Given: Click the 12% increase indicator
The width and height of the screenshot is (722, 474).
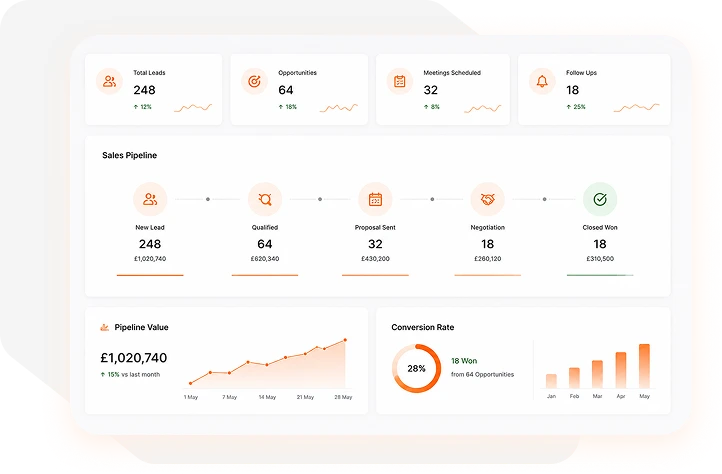Looking at the screenshot, I should (x=142, y=107).
